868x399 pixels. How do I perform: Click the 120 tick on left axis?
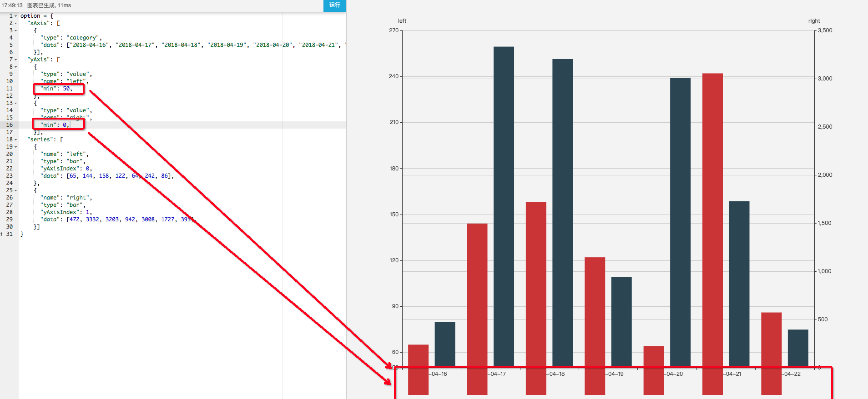click(x=394, y=260)
